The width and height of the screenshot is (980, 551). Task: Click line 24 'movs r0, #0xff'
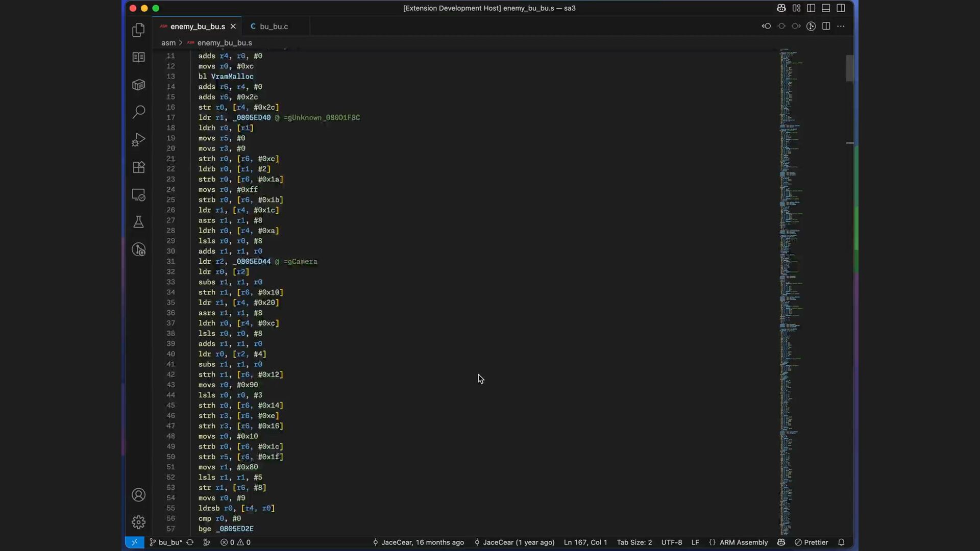tap(228, 190)
